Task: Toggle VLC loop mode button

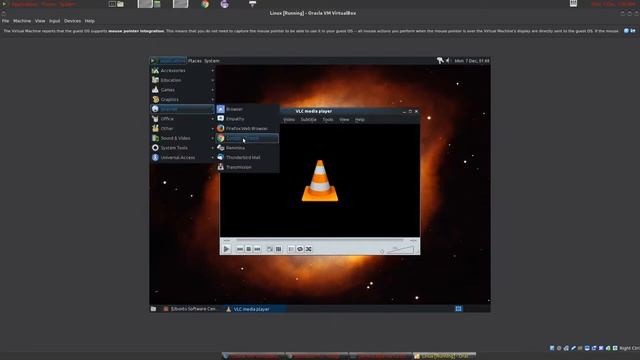Action: 300,249
